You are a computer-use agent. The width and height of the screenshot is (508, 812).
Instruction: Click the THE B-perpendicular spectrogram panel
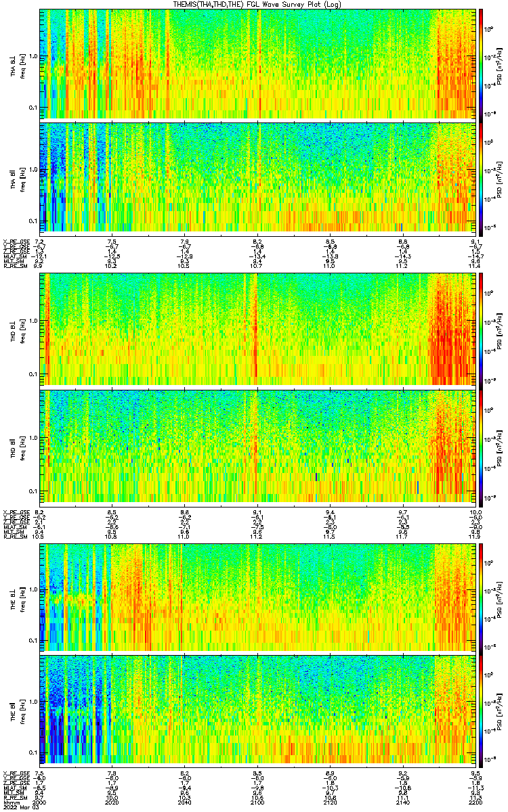[257, 597]
